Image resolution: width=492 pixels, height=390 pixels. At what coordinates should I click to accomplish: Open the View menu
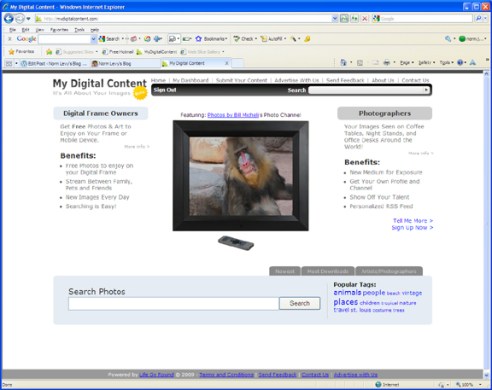pos(40,30)
